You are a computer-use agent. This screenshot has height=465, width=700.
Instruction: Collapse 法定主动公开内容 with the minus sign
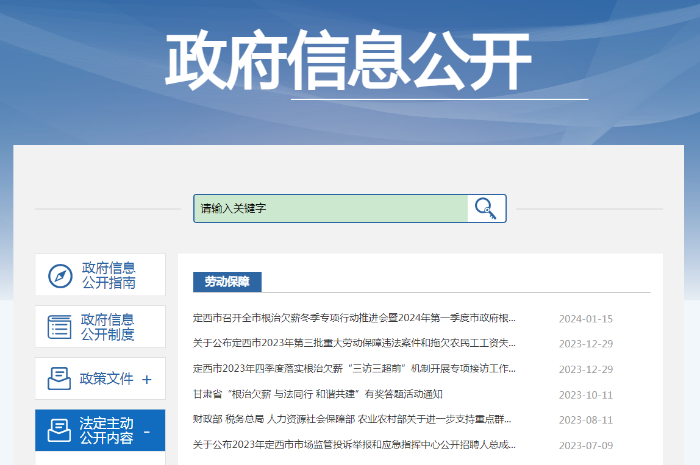tap(147, 431)
